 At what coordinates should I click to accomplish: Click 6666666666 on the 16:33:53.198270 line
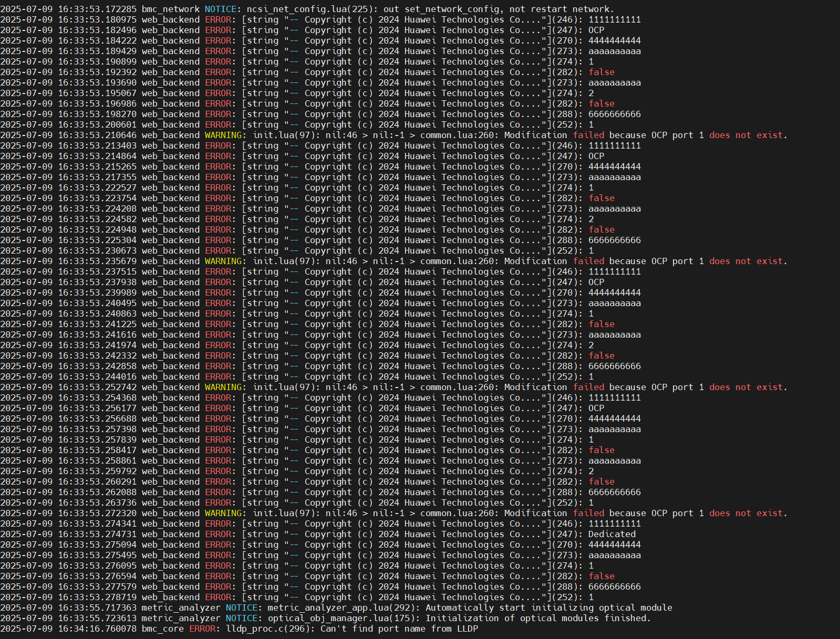[x=615, y=114]
